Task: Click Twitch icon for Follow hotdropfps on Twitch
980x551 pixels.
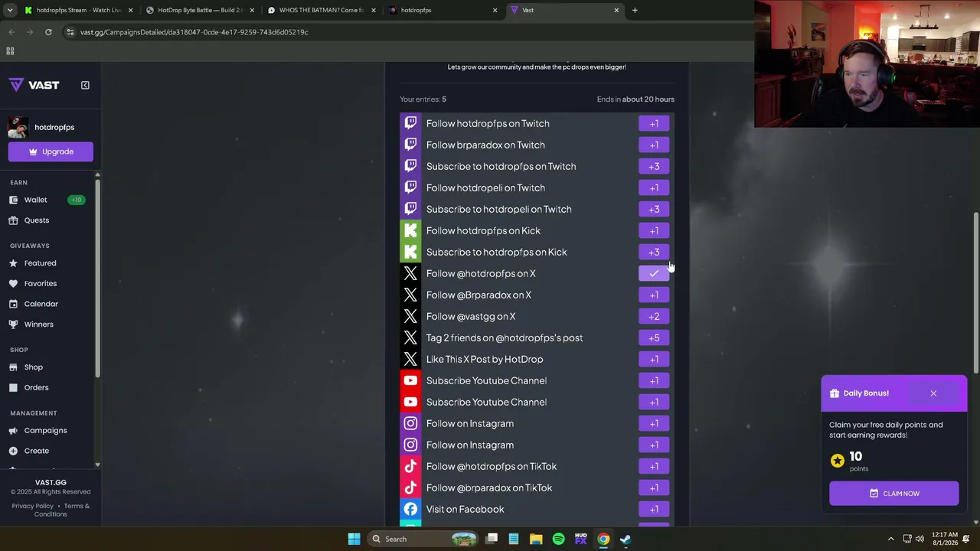Action: (x=410, y=123)
